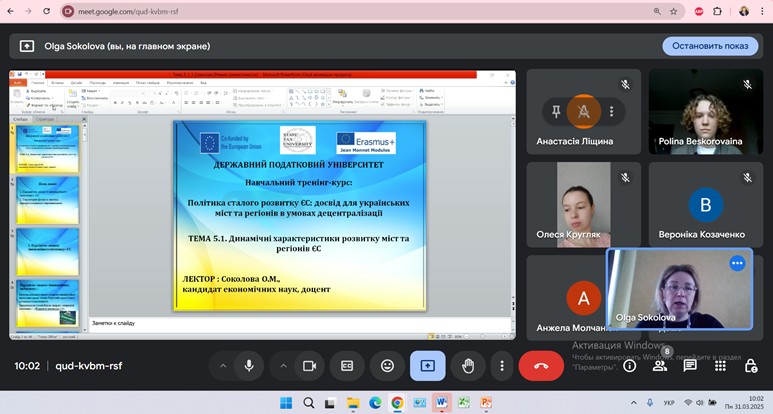773x414 pixels.
Task: Select slide 2 thumbnail in PowerPoint
Action: [x=47, y=200]
